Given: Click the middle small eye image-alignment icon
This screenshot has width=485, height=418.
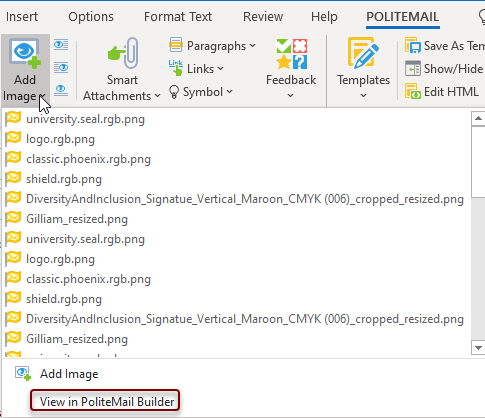Looking at the screenshot, I should (61, 67).
